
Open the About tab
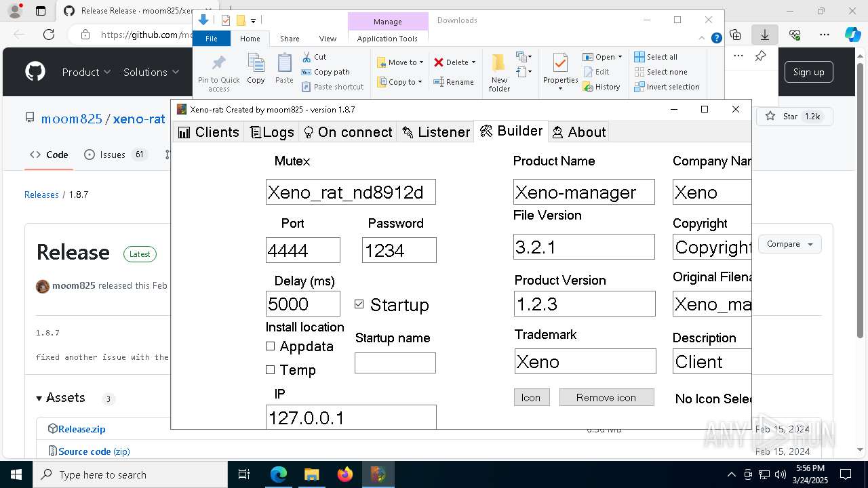pos(579,132)
